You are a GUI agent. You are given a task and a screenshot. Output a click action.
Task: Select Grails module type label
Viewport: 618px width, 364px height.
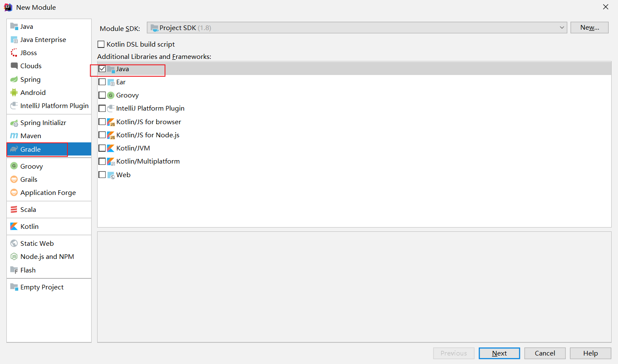(29, 180)
